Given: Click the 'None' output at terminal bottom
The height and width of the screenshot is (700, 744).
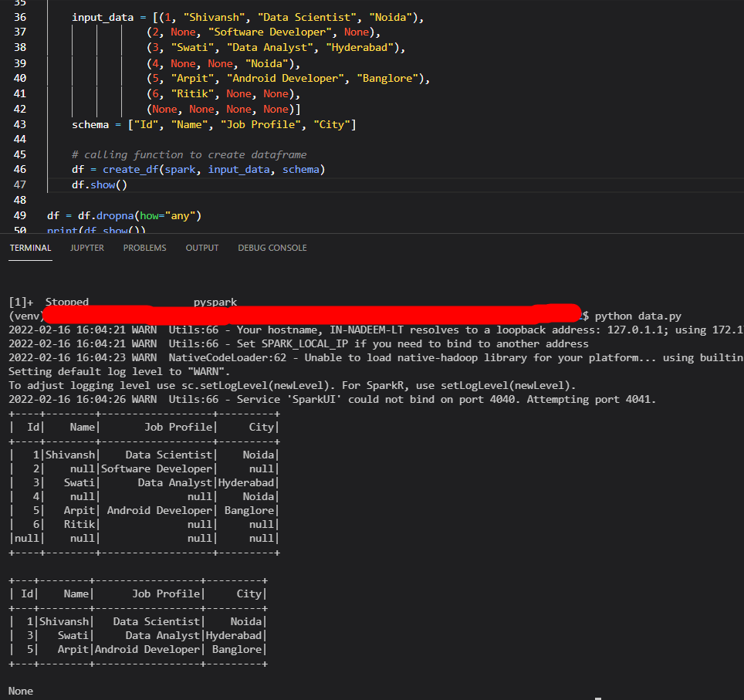Looking at the screenshot, I should coord(21,691).
